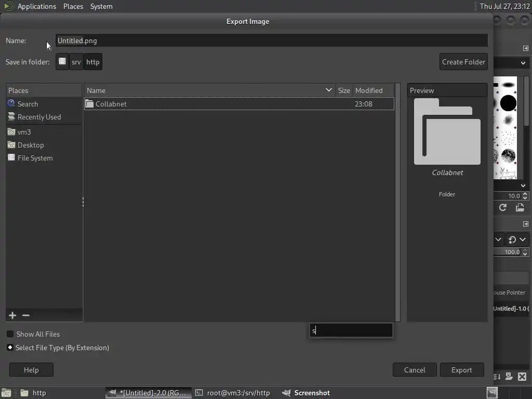Viewport: 532px width, 399px height.
Task: Click the Export button
Action: (x=462, y=370)
